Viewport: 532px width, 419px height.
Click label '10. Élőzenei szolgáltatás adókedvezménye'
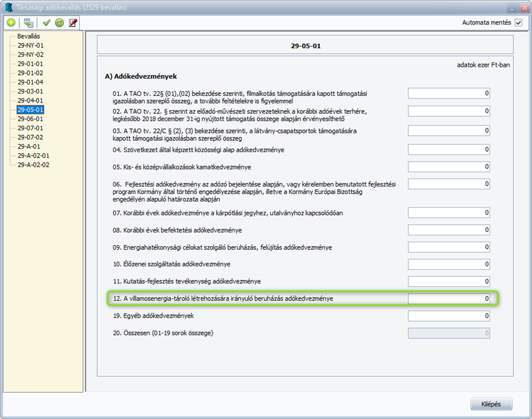[x=171, y=264]
